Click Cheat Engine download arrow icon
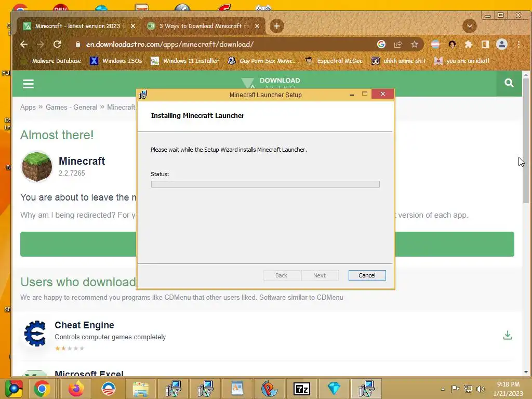This screenshot has width=532, height=399. (508, 335)
